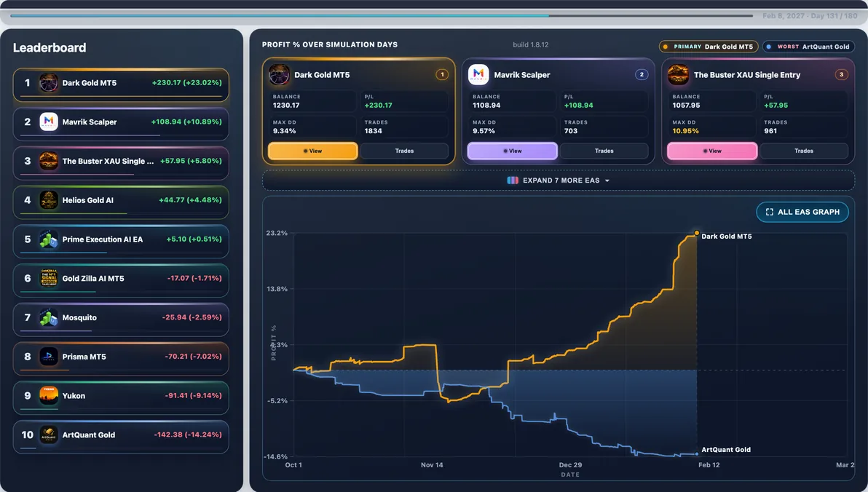Click the Prisma MT5 leaderboard icon
868x492 pixels.
click(49, 357)
